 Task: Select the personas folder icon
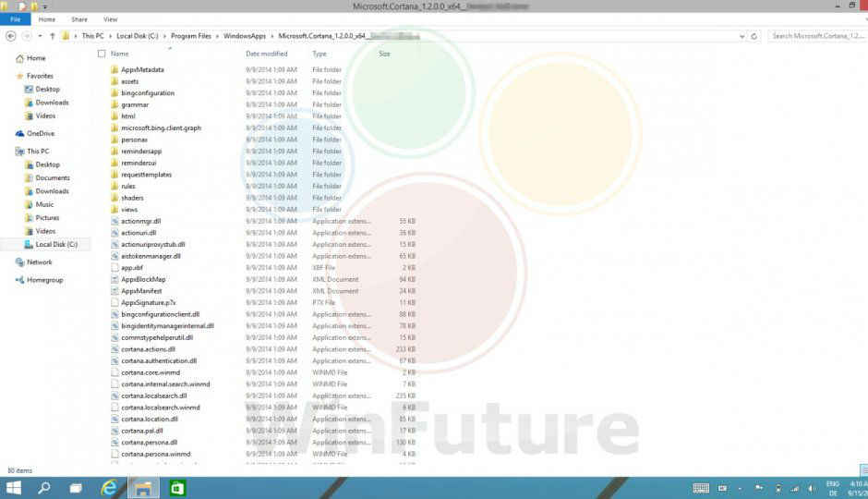pyautogui.click(x=115, y=140)
